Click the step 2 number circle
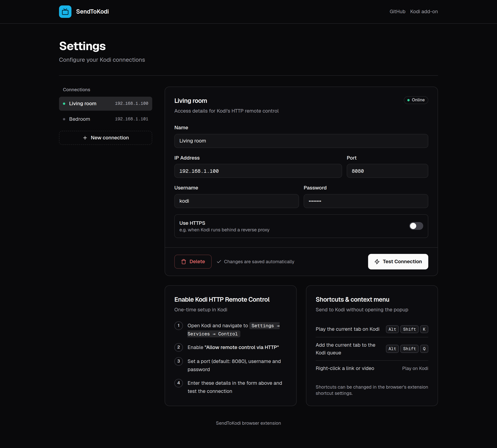Image resolution: width=497 pixels, height=448 pixels. [x=178, y=347]
